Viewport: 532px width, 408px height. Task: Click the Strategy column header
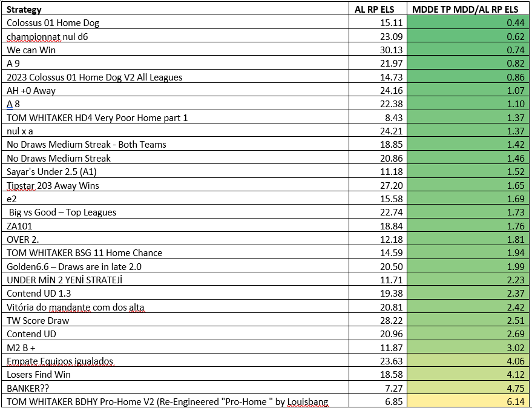175,9
